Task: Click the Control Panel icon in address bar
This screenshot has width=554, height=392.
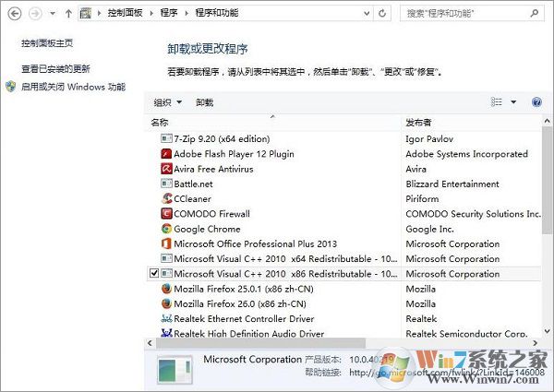Action: coord(86,14)
